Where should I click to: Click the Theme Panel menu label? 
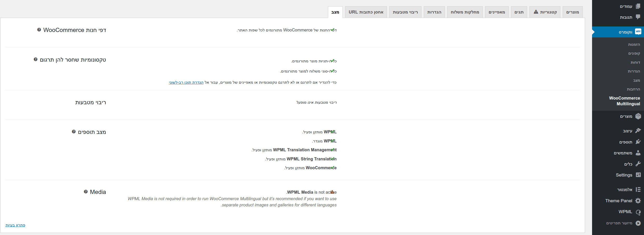click(619, 201)
